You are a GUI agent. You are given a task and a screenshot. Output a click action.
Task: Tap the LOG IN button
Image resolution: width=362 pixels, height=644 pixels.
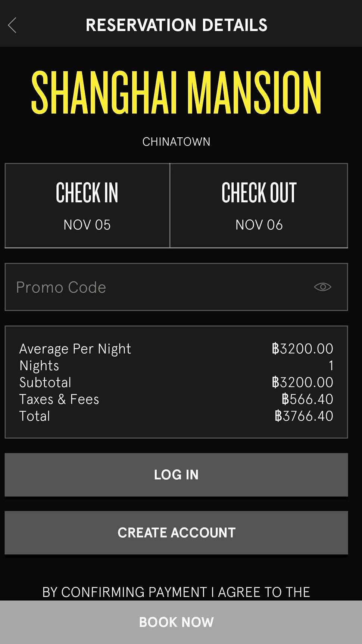(x=176, y=475)
